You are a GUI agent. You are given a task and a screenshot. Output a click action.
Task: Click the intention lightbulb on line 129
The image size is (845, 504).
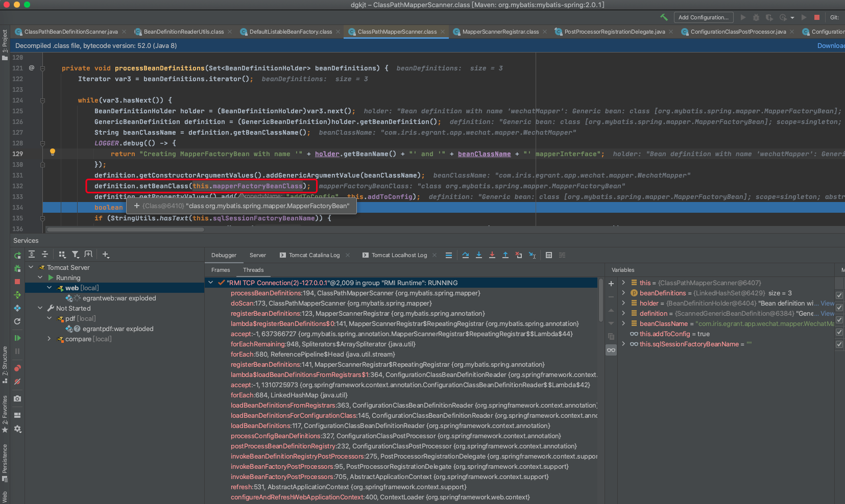pyautogui.click(x=52, y=152)
